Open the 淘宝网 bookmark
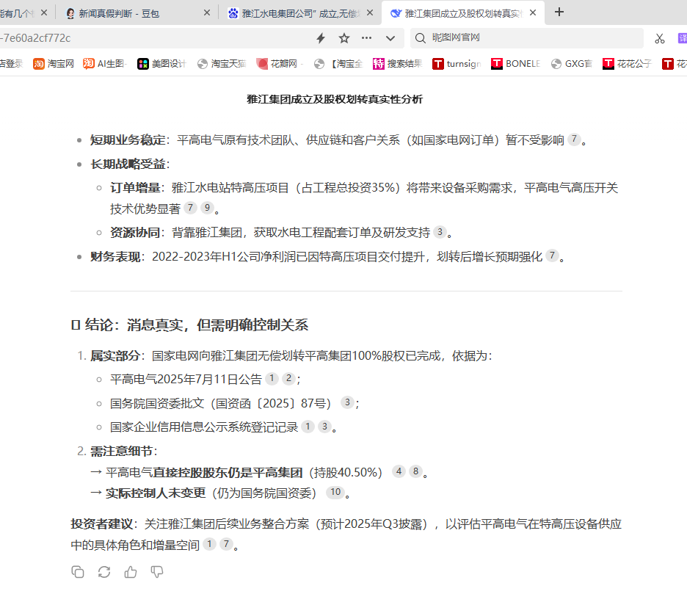This screenshot has width=687, height=616. [x=54, y=64]
